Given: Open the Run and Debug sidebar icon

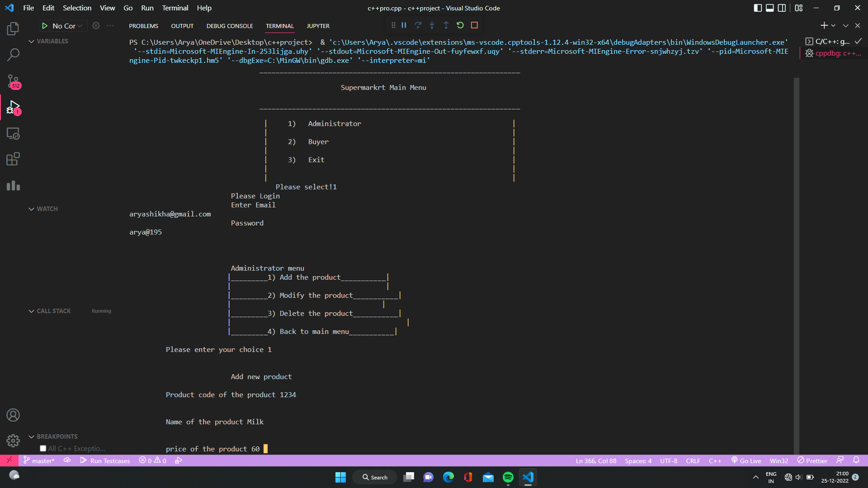Looking at the screenshot, I should 13,108.
